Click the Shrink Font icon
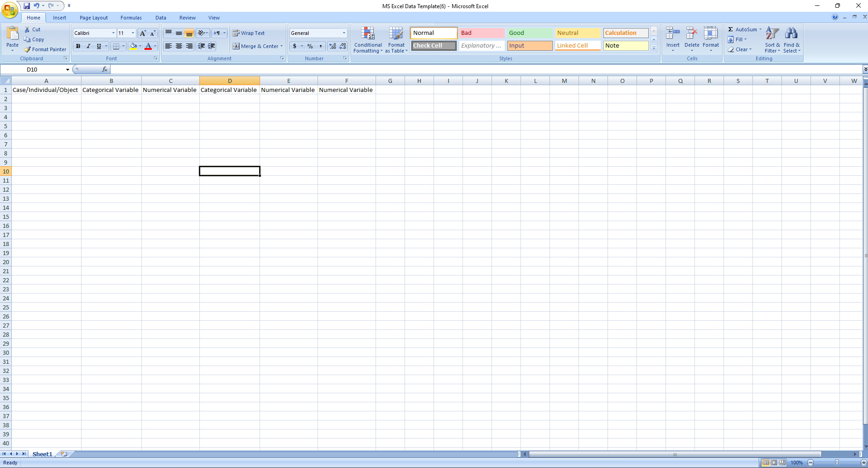The width and height of the screenshot is (868, 468). coord(153,33)
